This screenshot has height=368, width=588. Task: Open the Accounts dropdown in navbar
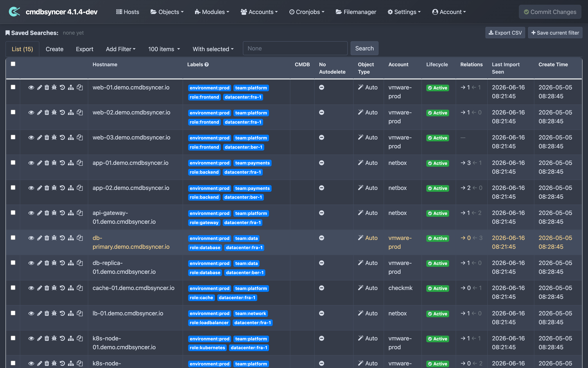tap(259, 12)
